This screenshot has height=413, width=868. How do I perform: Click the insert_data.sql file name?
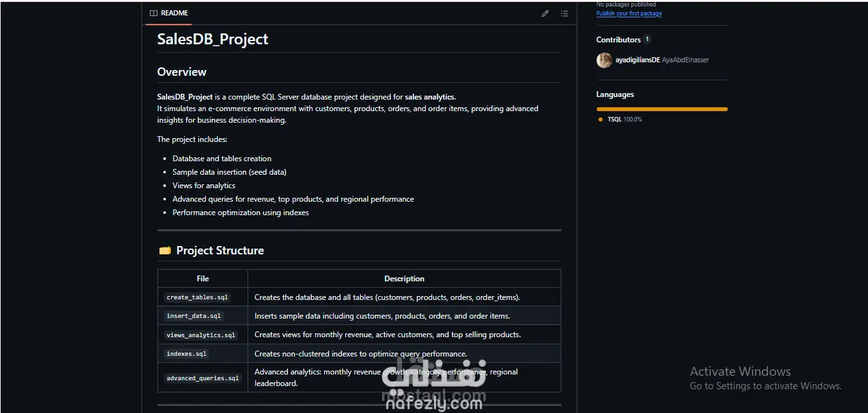click(194, 316)
